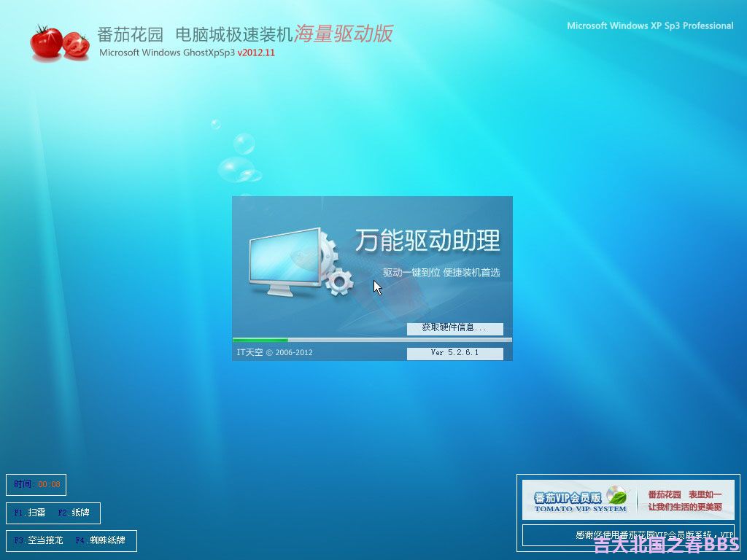Click Microsoft Windows XP Sp3 Professional label
The image size is (747, 560).
[650, 26]
